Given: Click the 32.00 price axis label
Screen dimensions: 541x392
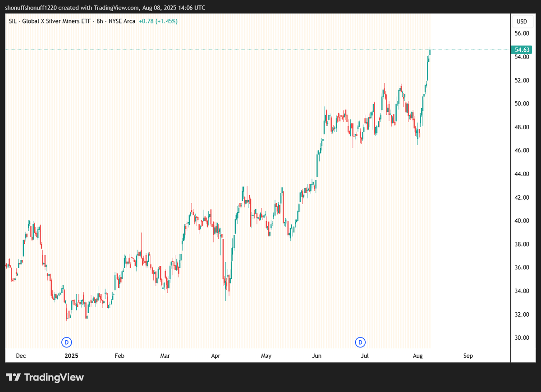Looking at the screenshot, I should click(522, 315).
